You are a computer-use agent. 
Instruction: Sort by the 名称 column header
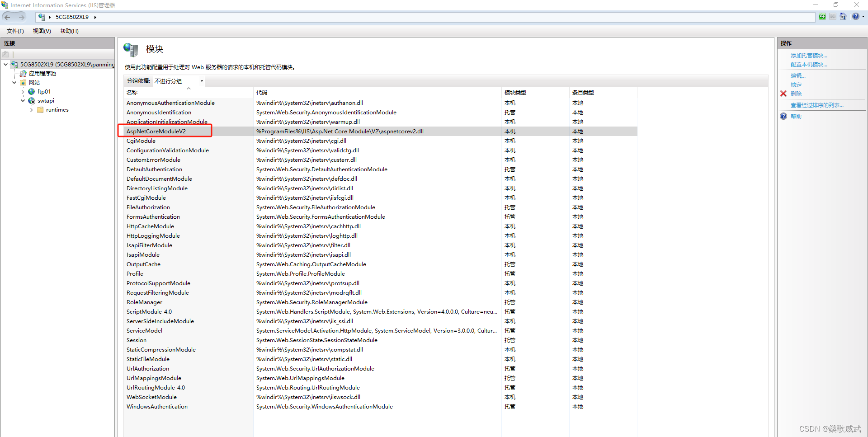tap(188, 93)
